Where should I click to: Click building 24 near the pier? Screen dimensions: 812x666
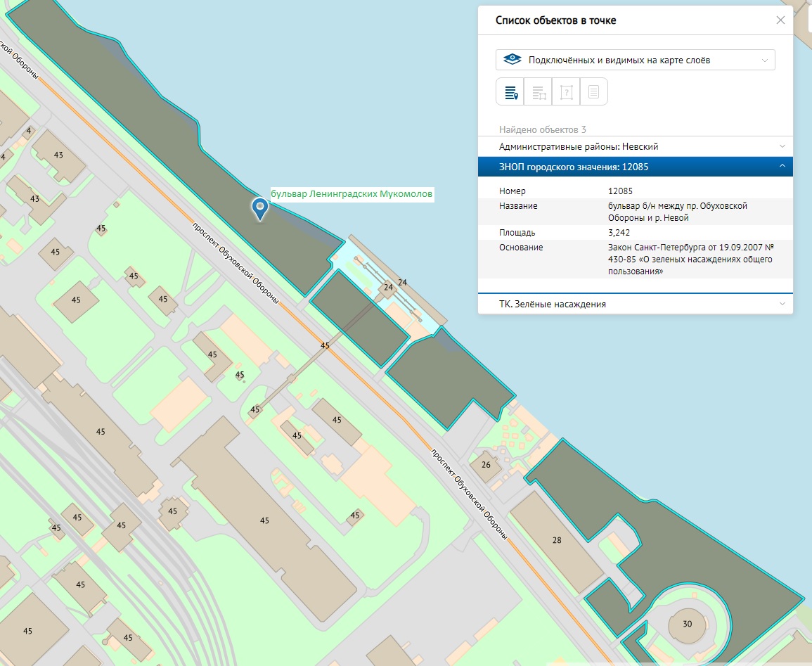pyautogui.click(x=388, y=288)
